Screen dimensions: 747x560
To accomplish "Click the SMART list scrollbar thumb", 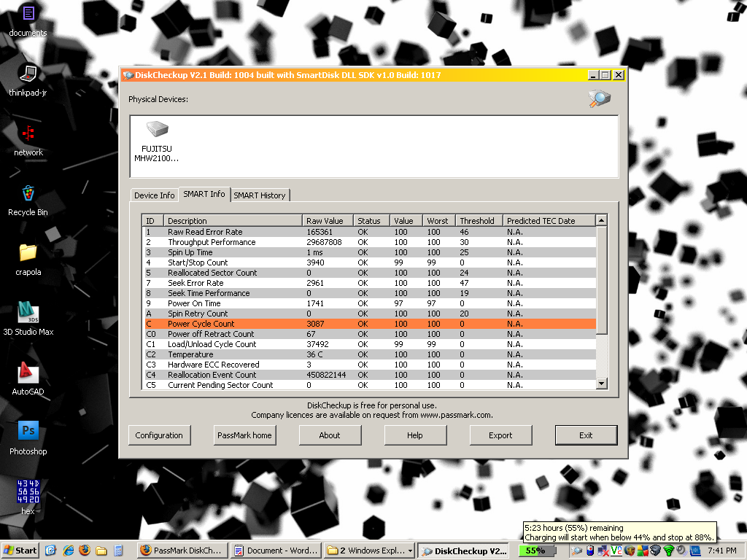I will pos(602,280).
